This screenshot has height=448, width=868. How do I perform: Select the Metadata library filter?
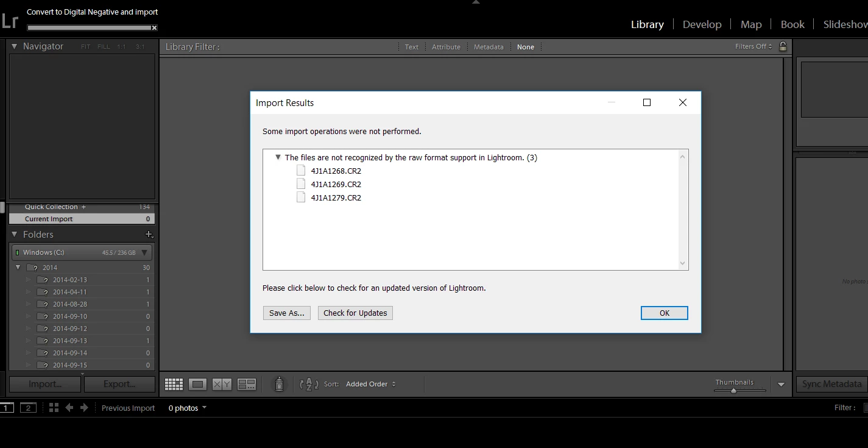pyautogui.click(x=489, y=47)
